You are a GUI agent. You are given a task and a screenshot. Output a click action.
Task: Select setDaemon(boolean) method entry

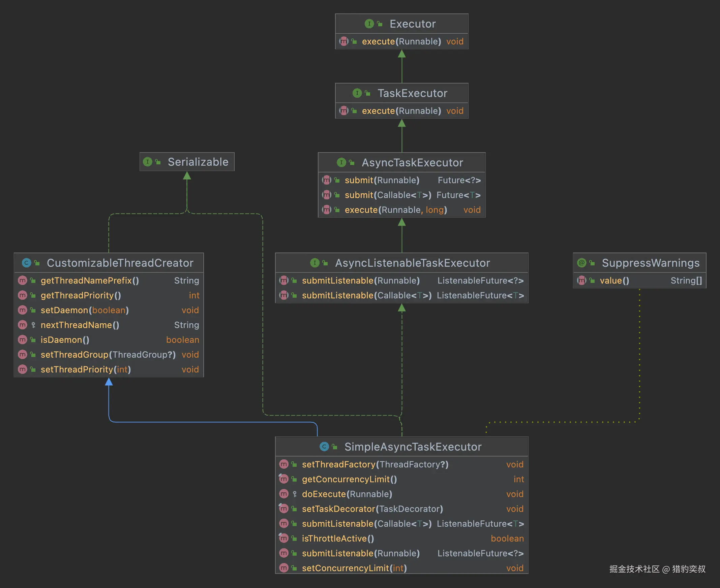(85, 310)
